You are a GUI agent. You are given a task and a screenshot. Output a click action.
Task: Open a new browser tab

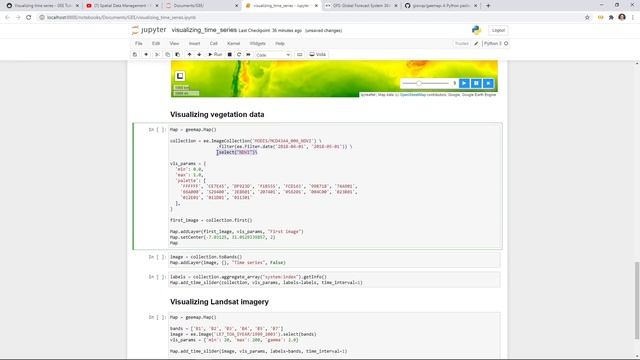pyautogui.click(x=488, y=6)
